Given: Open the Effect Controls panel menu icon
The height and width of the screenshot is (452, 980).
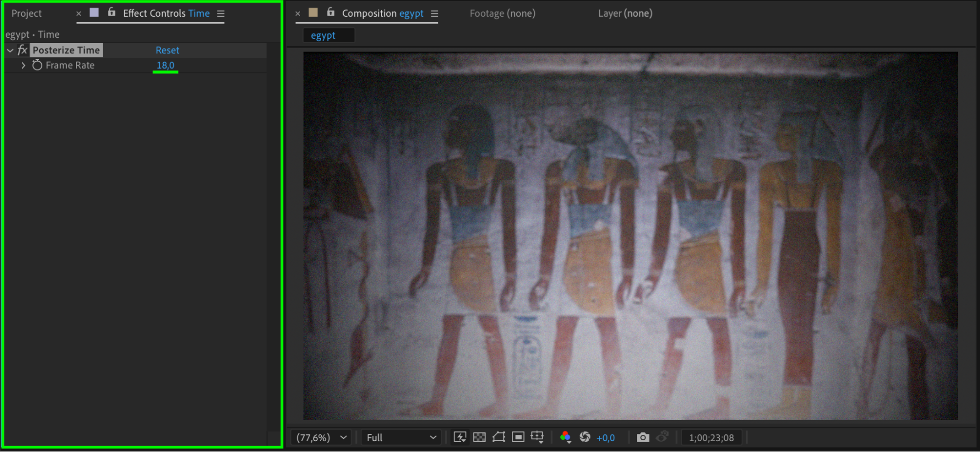Looking at the screenshot, I should (221, 14).
